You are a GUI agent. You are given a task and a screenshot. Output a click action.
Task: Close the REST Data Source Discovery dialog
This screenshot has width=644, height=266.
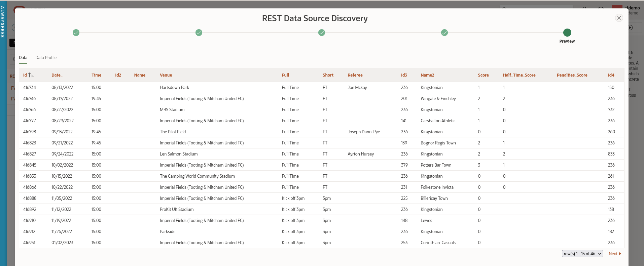tap(619, 18)
